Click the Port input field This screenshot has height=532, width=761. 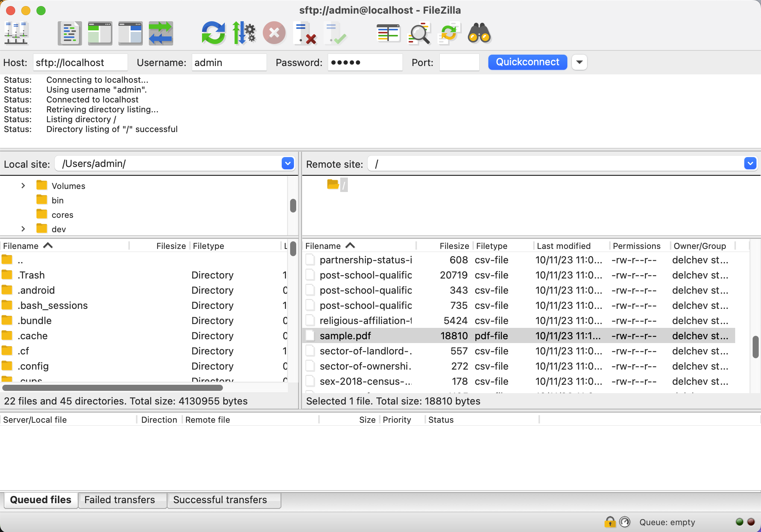[459, 62]
